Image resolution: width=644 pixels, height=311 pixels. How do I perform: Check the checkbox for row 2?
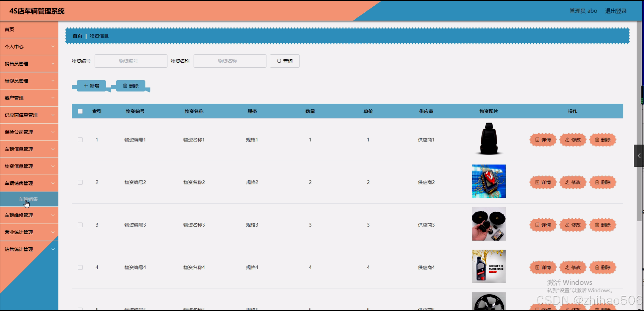coord(80,182)
